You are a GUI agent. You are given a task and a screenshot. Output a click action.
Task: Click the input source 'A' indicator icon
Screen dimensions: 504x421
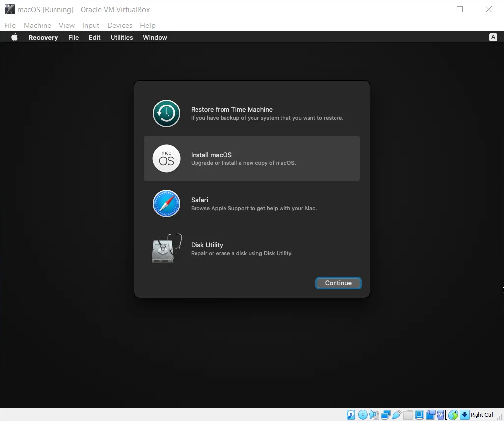pyautogui.click(x=493, y=37)
